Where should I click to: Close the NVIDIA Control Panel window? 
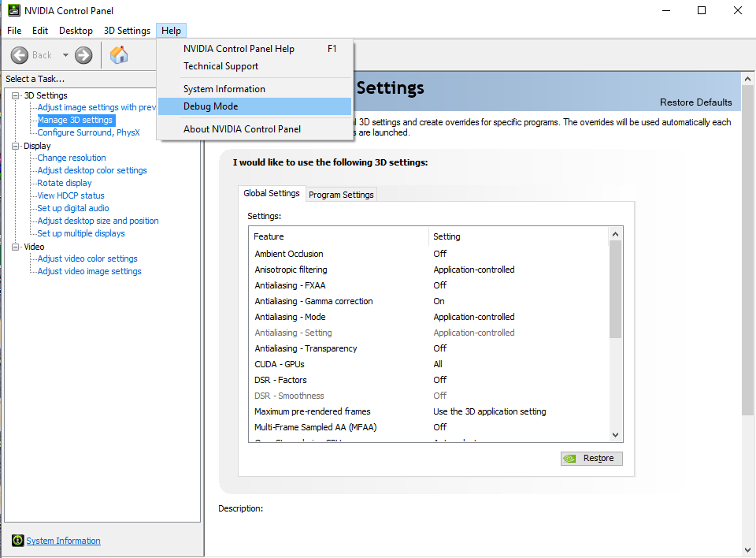738,10
